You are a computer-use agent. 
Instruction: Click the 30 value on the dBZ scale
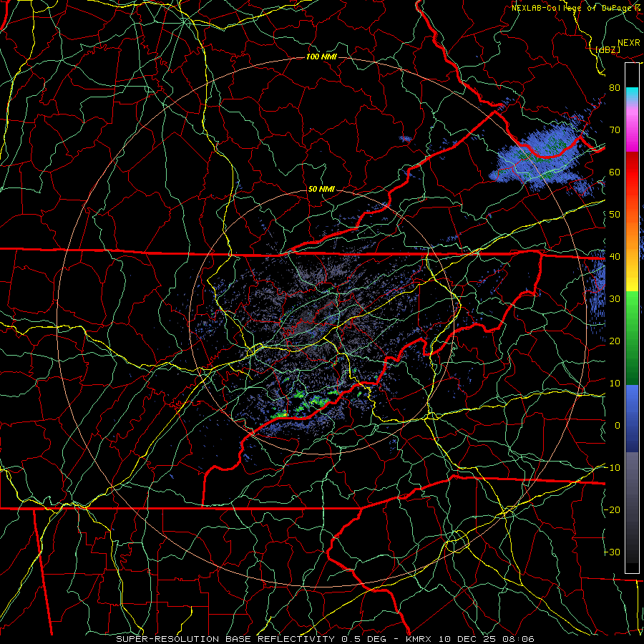pos(615,299)
